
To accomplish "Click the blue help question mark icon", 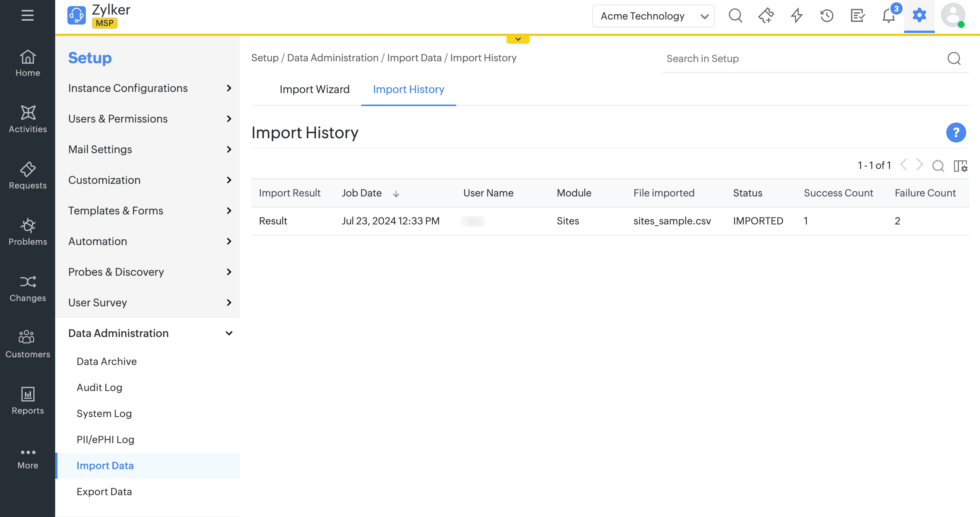I will tap(956, 133).
